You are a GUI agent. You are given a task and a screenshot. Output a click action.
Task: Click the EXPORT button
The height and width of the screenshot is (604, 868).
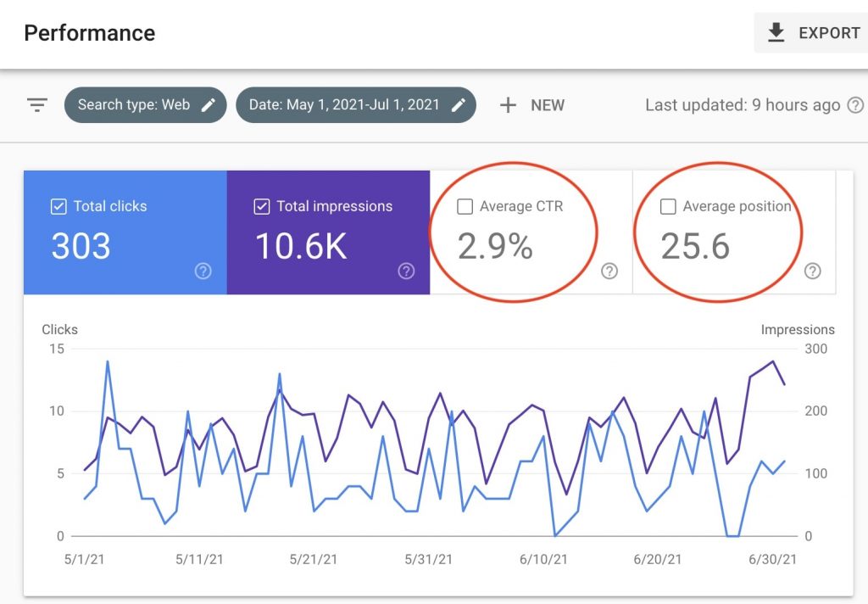pyautogui.click(x=810, y=33)
